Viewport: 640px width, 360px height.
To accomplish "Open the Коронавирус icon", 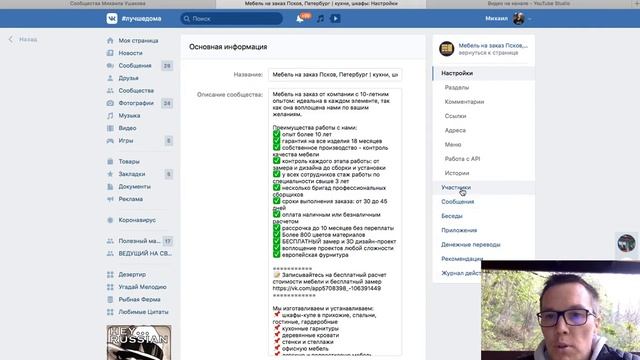I will [110, 220].
